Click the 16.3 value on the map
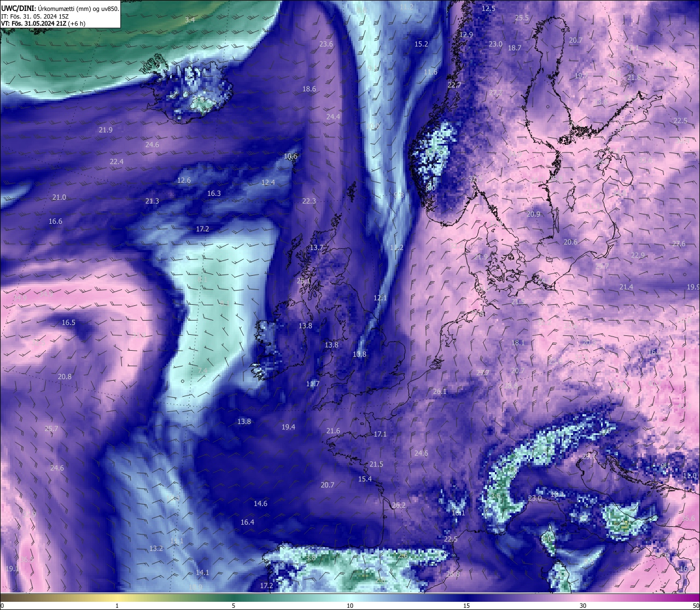 pyautogui.click(x=214, y=194)
